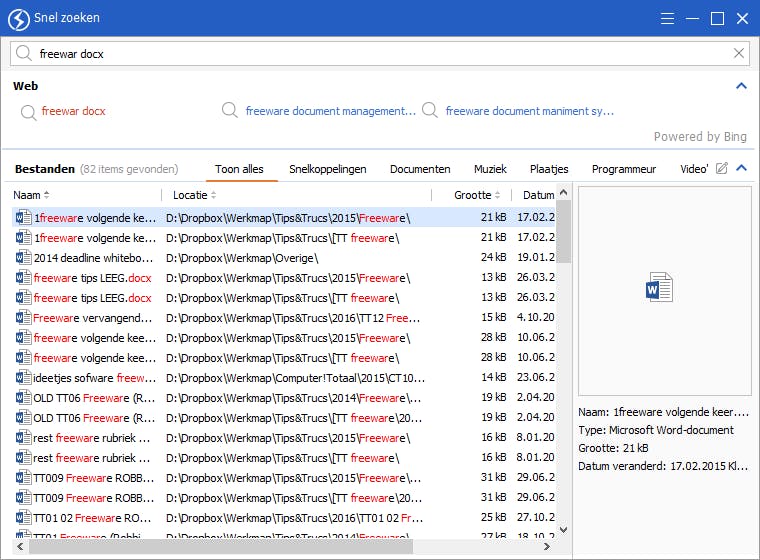
Task: Click the Snel zoeken lightning logo
Action: pos(18,18)
